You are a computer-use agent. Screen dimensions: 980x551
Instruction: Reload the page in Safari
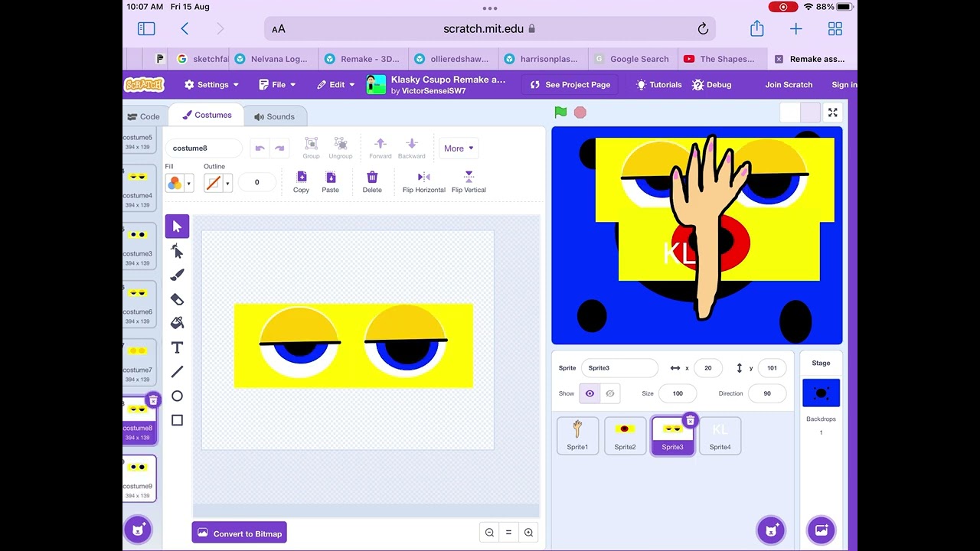tap(703, 29)
